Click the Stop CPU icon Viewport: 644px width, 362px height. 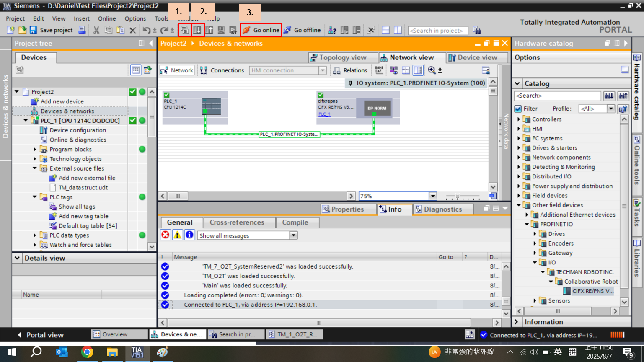point(357,30)
